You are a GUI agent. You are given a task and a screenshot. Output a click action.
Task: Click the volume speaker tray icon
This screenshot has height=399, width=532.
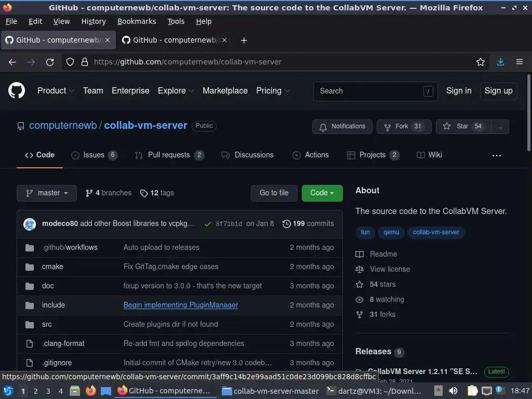tap(453, 391)
